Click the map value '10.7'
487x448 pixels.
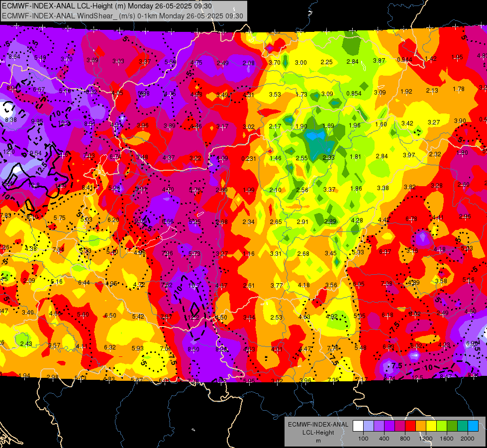(x=194, y=285)
